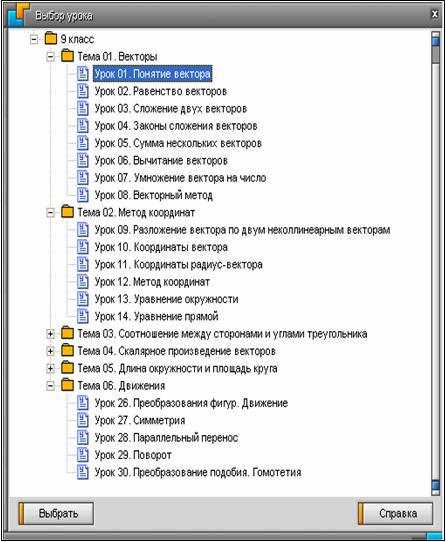Select 'Урок 12. Метод координат'

[152, 282]
